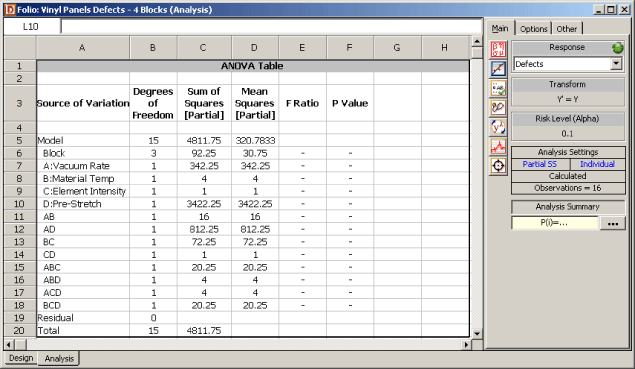Viewport: 635px width, 369px height.
Task: Click the 812.25 mean square for AD
Action: pyautogui.click(x=255, y=230)
